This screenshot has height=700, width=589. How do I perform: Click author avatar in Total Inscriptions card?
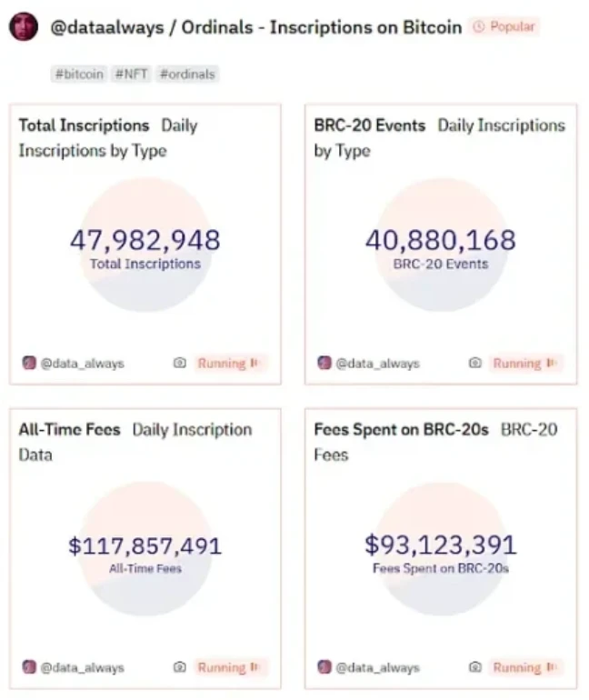(x=30, y=363)
